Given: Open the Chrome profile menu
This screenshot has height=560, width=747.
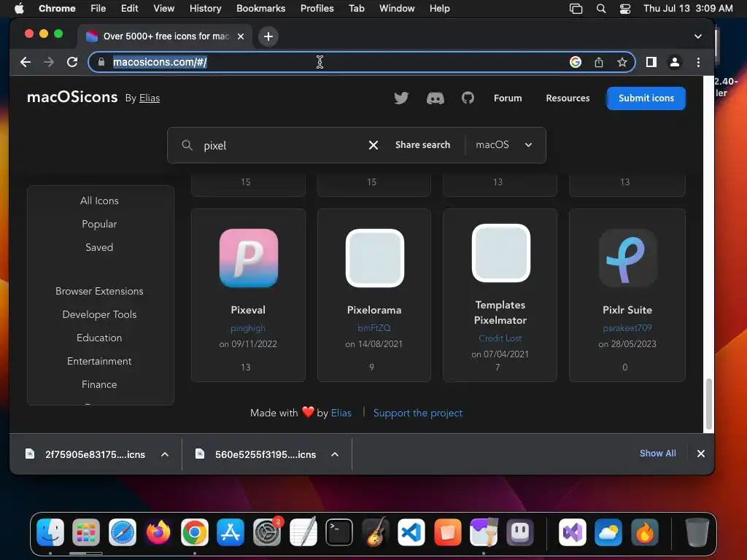Looking at the screenshot, I should pyautogui.click(x=675, y=62).
